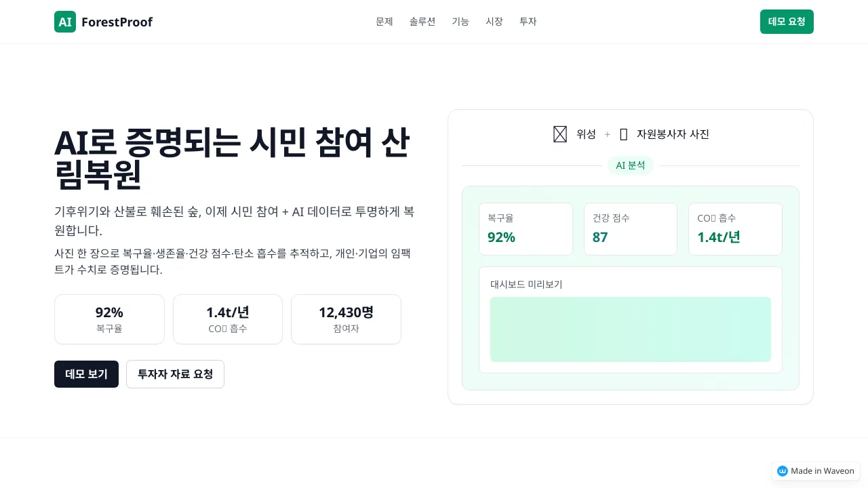Click the green dashboard preview area

(631, 329)
